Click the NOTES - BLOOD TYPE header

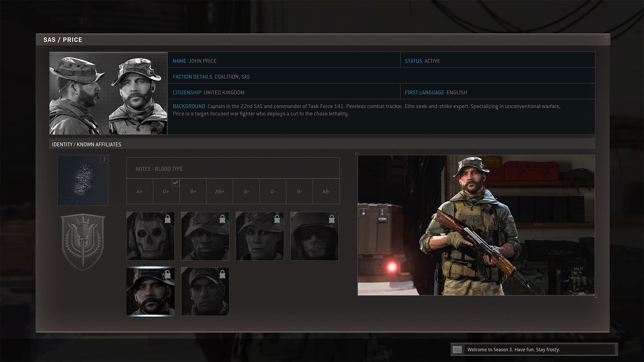pos(233,168)
